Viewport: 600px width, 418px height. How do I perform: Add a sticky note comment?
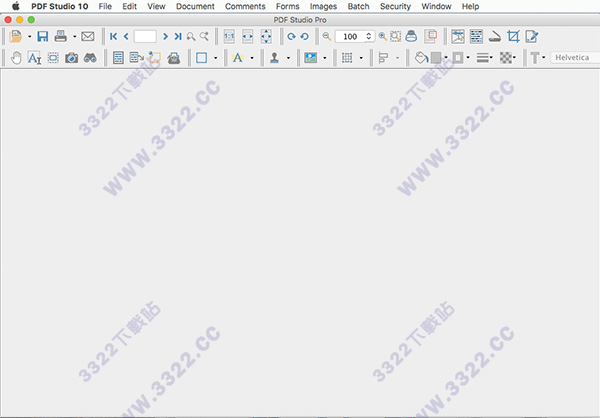click(x=155, y=58)
